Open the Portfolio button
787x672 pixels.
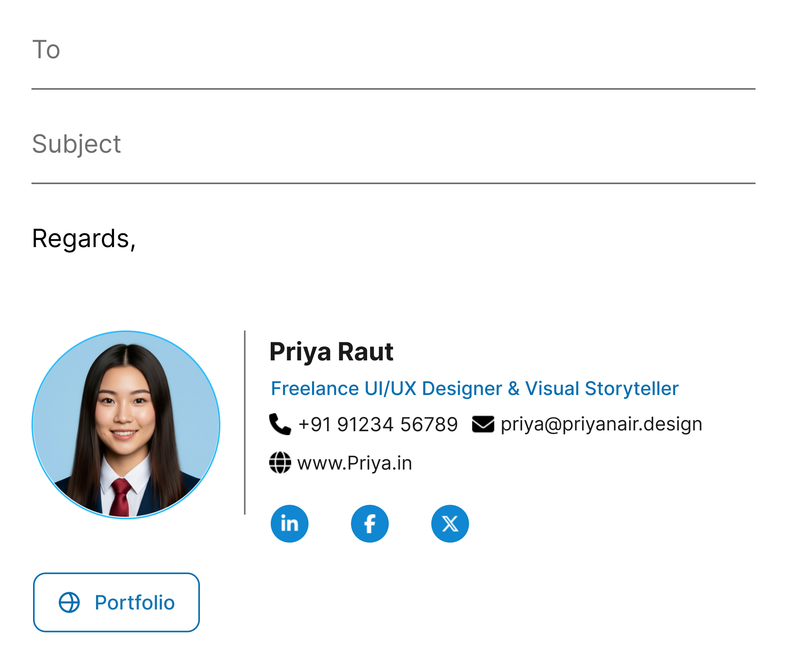tap(116, 602)
